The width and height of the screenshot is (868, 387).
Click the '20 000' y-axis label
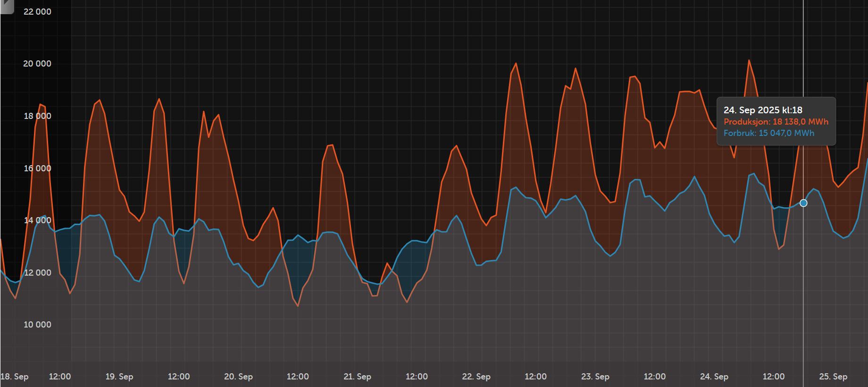point(37,64)
